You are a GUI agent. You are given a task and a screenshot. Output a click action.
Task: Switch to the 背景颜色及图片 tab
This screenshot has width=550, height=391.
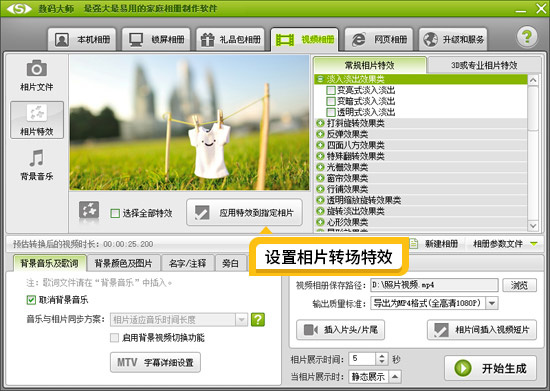(x=123, y=263)
